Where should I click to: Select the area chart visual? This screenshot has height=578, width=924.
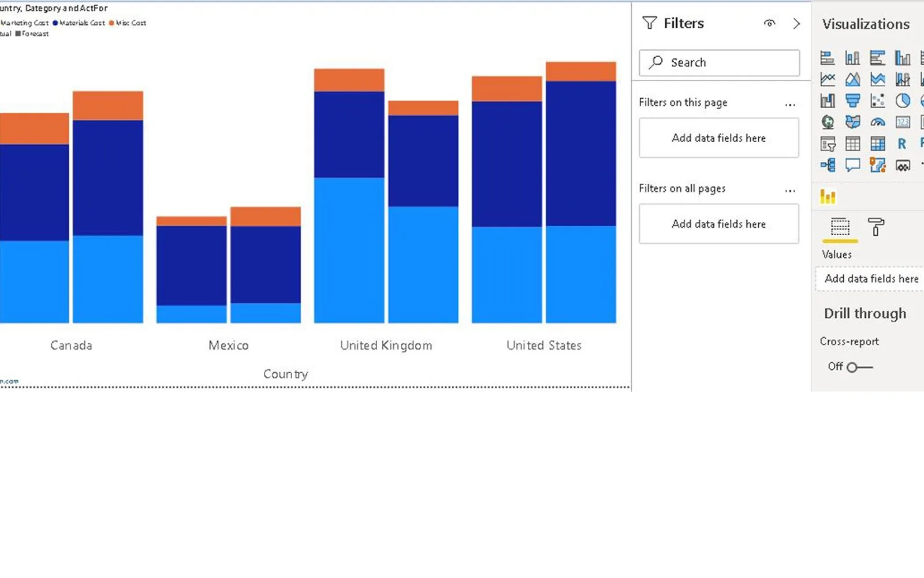tap(852, 79)
